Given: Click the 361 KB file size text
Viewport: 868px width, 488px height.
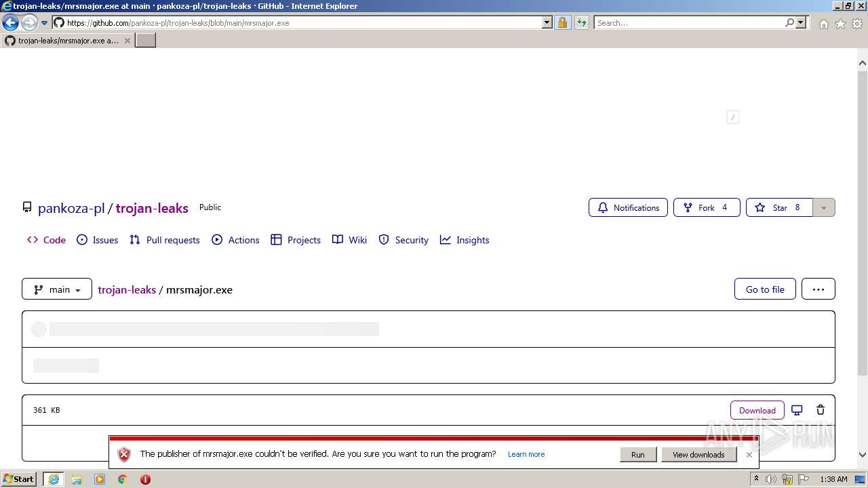Looking at the screenshot, I should pyautogui.click(x=47, y=410).
